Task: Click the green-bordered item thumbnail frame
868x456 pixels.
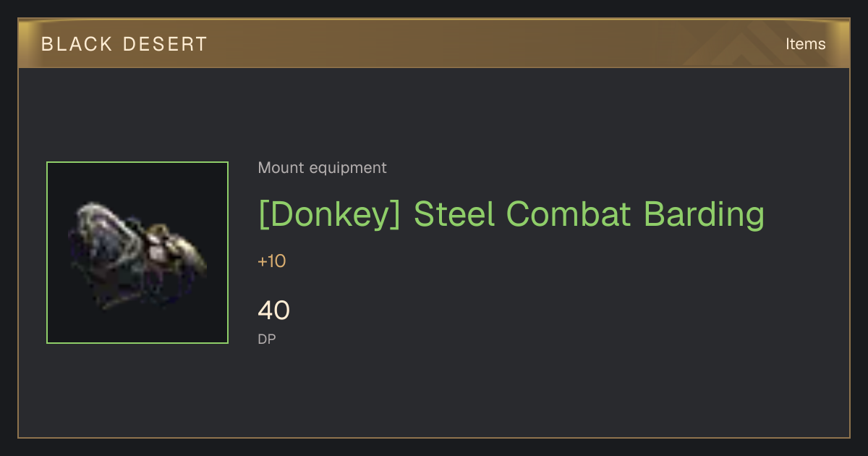Action: click(x=137, y=253)
